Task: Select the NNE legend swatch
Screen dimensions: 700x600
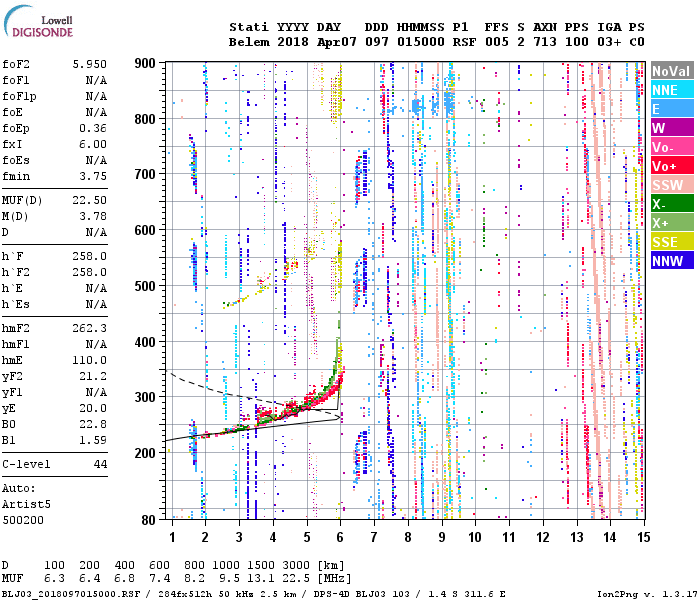Action: tap(672, 90)
